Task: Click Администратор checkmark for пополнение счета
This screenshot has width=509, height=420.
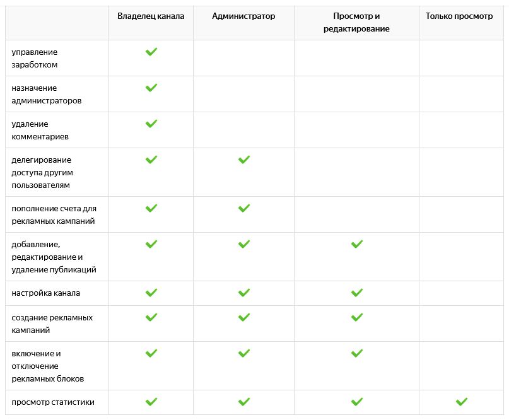Action: 244,208
